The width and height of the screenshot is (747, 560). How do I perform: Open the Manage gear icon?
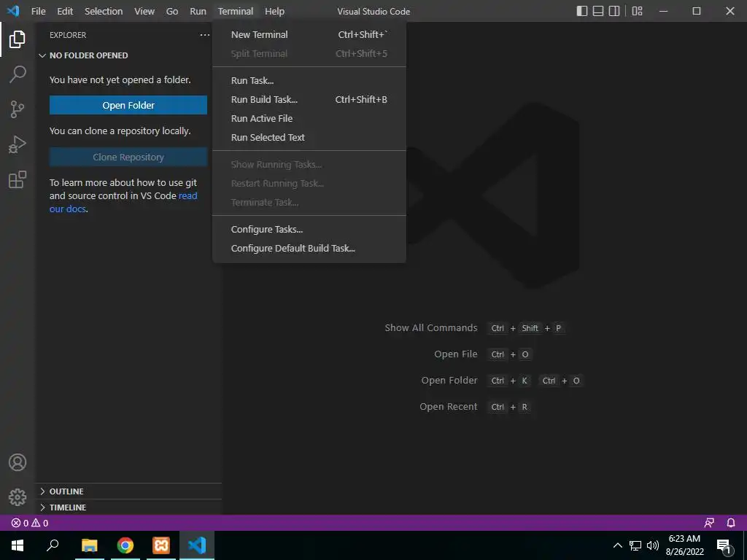click(18, 497)
